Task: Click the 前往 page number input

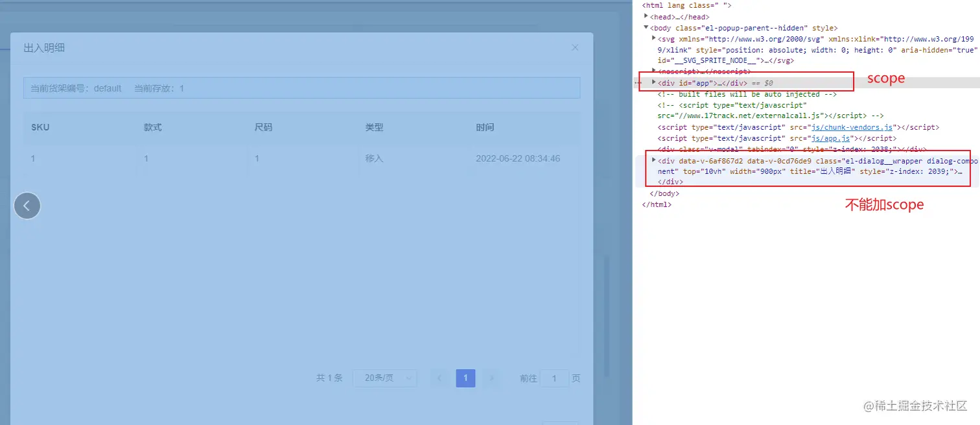Action: [x=555, y=378]
